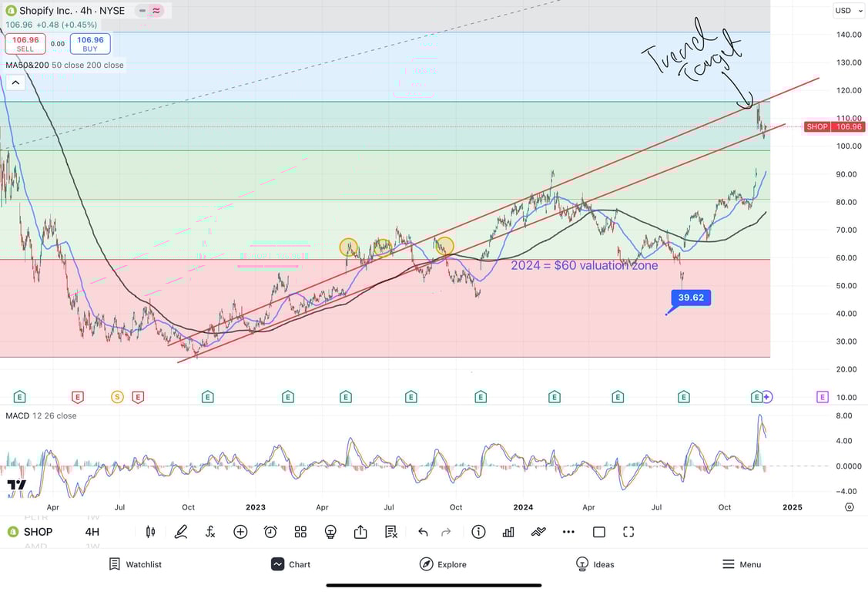Open financials bar chart icon

(x=508, y=532)
